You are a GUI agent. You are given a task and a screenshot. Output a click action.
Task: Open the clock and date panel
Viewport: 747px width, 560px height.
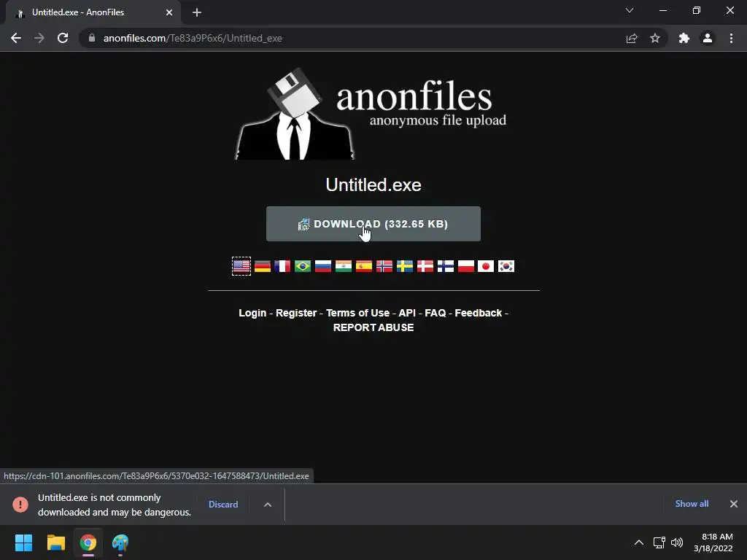coord(713,542)
